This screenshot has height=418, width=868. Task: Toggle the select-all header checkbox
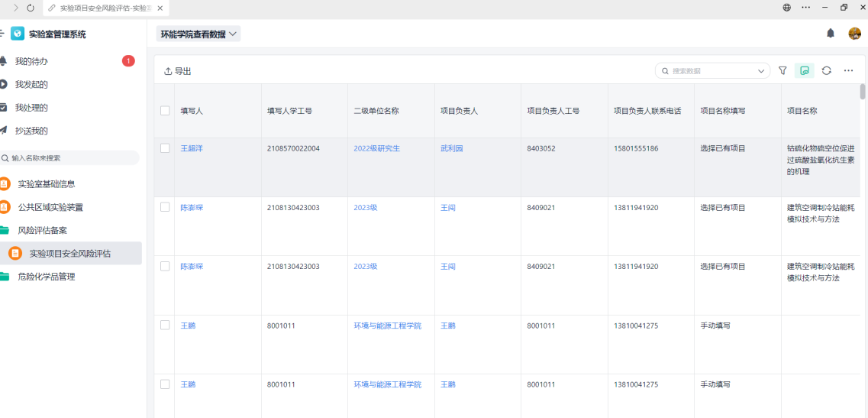165,111
